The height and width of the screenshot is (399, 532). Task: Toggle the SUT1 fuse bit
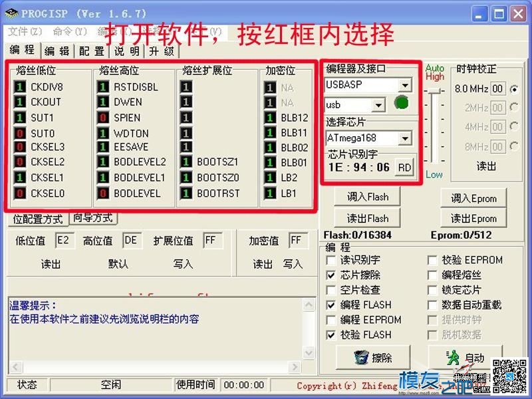(x=20, y=118)
